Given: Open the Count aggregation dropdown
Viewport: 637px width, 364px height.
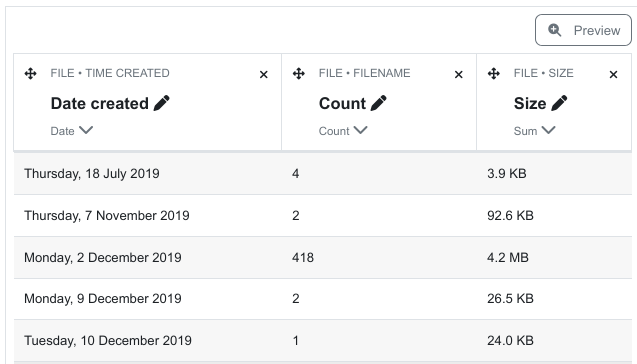Looking at the screenshot, I should click(343, 131).
